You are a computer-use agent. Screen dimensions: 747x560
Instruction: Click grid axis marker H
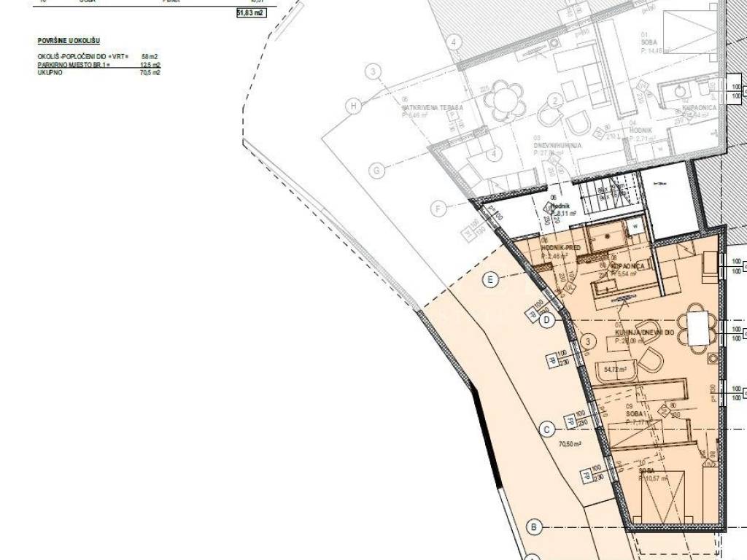355,106
